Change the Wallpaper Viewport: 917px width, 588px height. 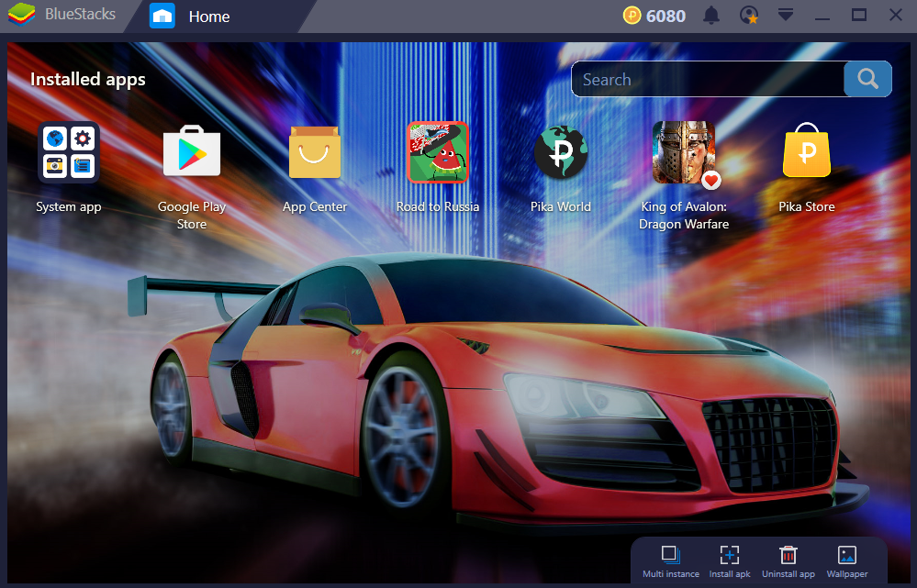click(847, 555)
